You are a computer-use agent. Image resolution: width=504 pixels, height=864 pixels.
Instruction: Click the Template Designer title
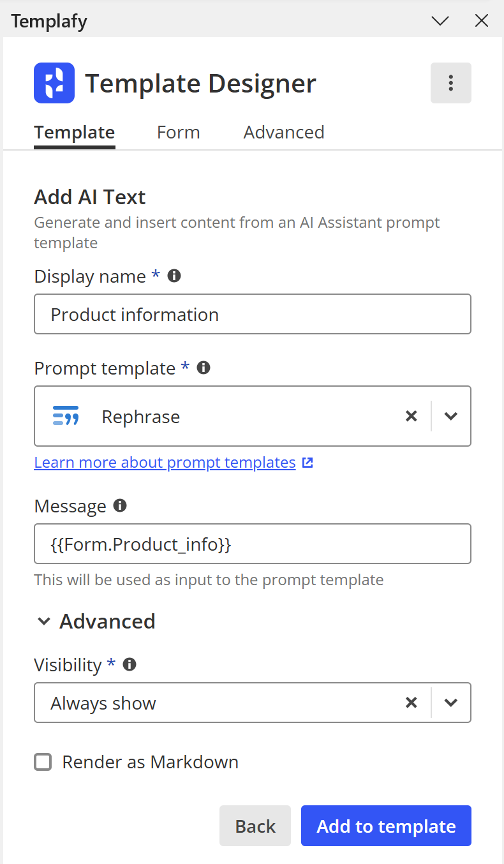201,84
